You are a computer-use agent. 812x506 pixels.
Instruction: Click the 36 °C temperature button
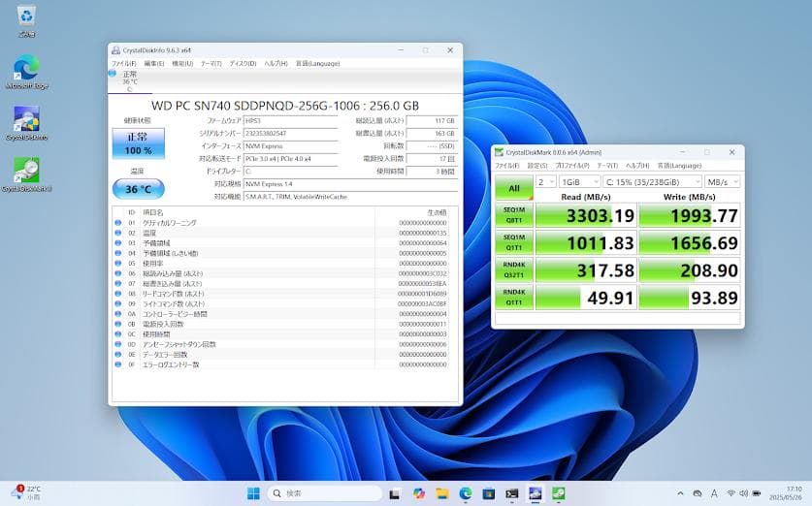(139, 189)
